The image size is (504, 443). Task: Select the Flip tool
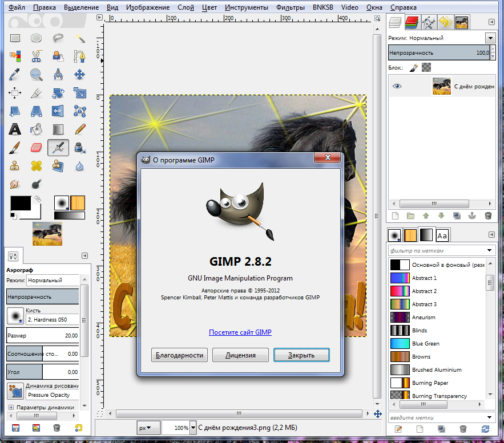(58, 111)
